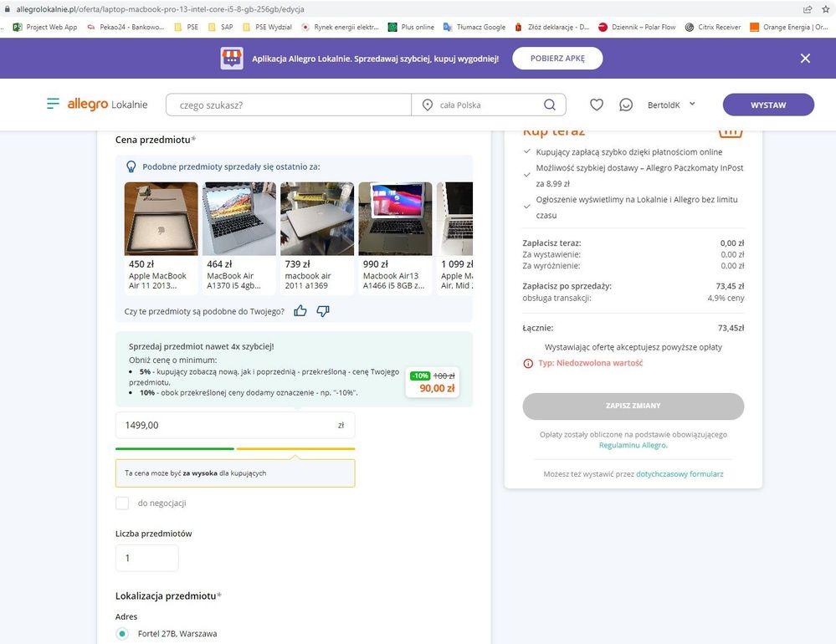
Task: Click the Cena przedmiotu heading
Action: pyautogui.click(x=155, y=140)
